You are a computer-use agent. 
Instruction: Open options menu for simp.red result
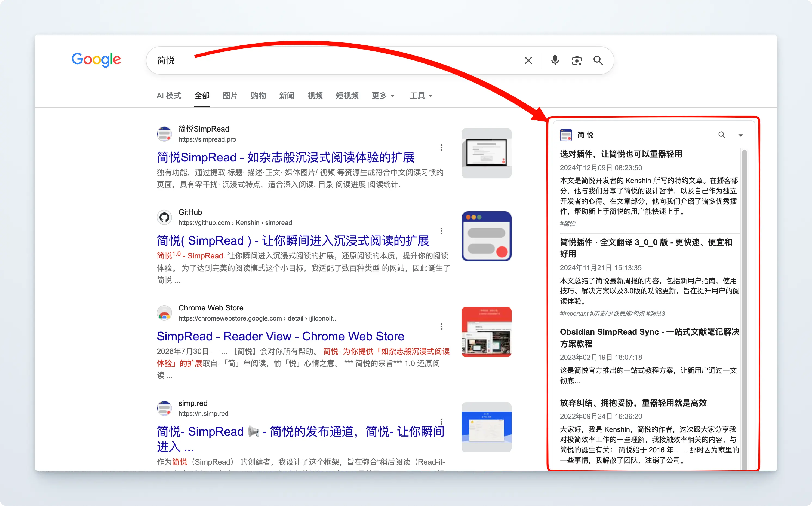(x=441, y=422)
